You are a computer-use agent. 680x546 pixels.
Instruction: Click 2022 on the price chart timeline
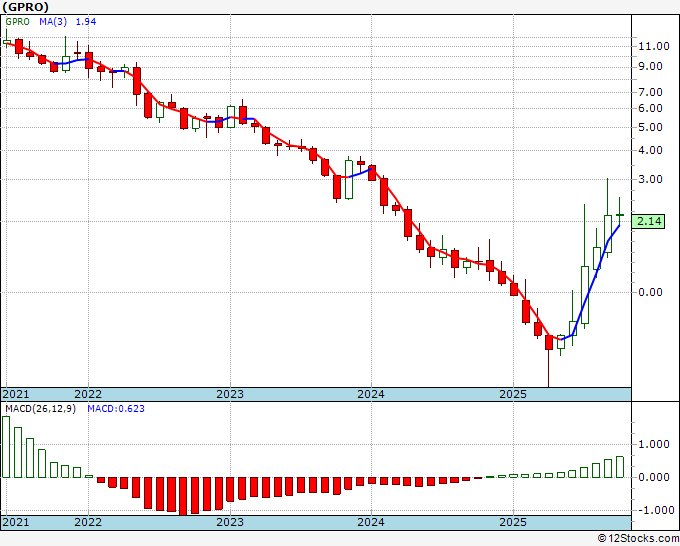88,394
